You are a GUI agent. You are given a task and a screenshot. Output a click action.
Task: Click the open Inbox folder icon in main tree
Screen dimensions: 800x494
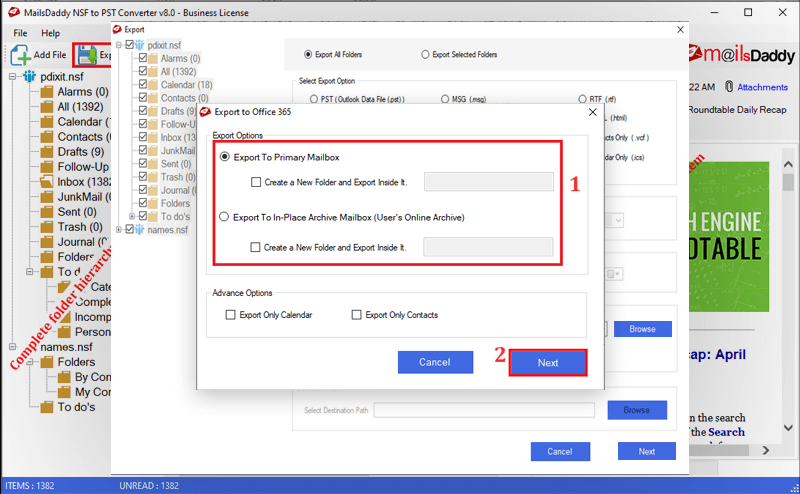coord(47,182)
